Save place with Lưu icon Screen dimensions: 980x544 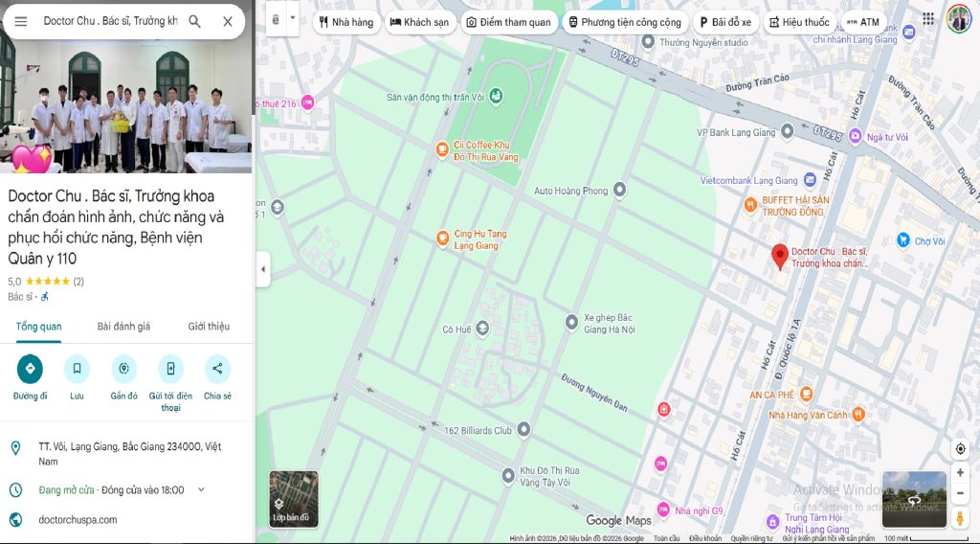click(x=77, y=369)
